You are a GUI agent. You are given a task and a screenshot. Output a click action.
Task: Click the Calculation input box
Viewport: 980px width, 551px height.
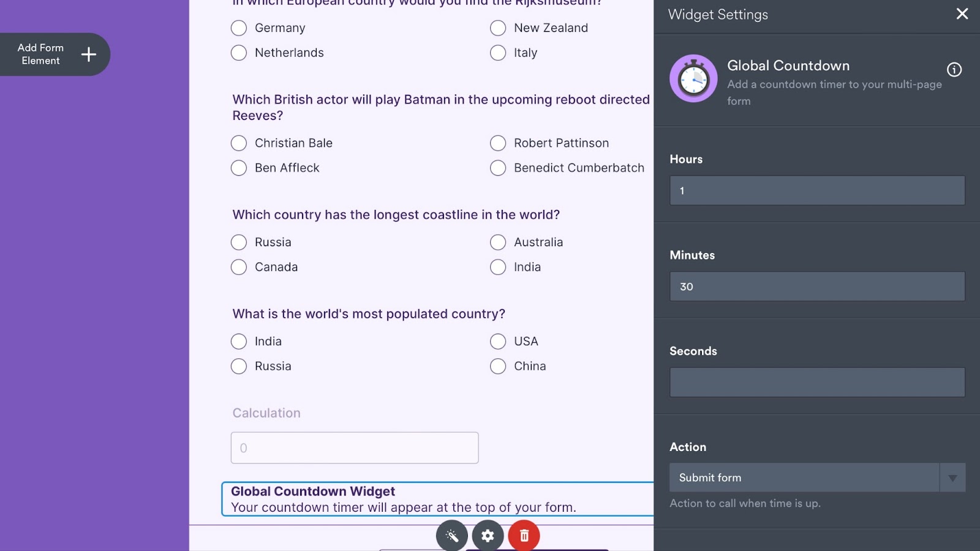(354, 448)
